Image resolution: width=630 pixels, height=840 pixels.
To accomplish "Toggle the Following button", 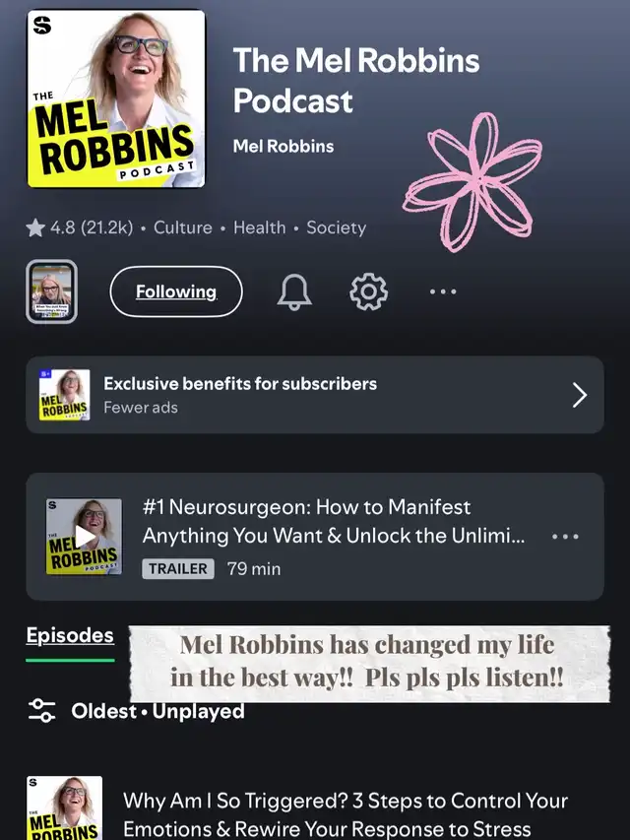I will click(176, 291).
